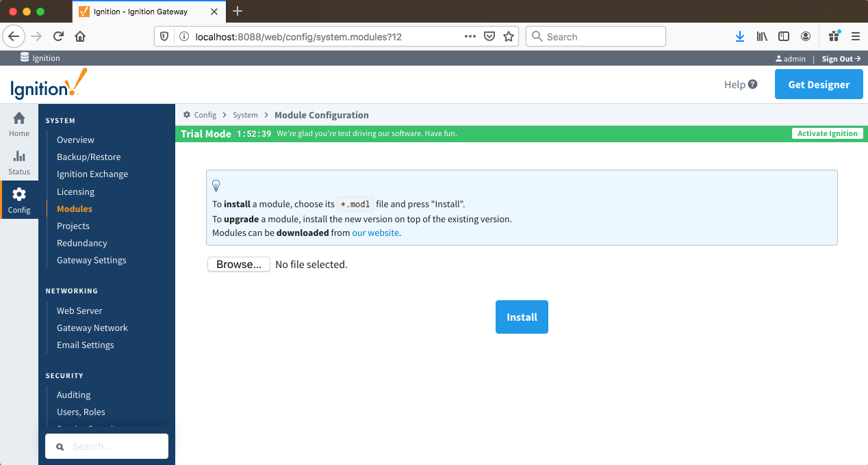Image resolution: width=868 pixels, height=465 pixels.
Task: Open Redundancy settings
Action: point(82,243)
